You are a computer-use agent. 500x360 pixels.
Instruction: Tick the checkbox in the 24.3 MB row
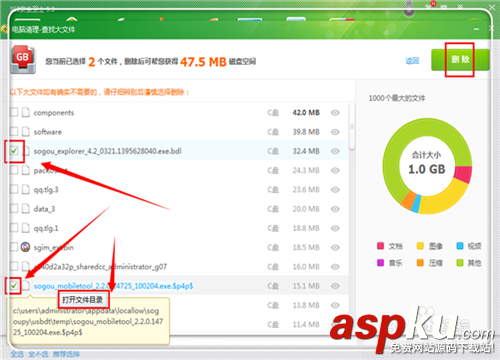14,170
